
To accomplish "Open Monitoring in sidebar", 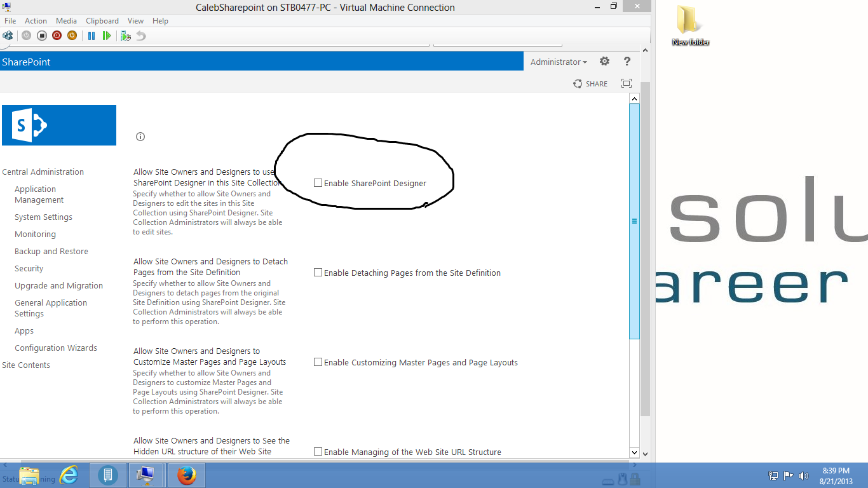I will click(x=35, y=234).
